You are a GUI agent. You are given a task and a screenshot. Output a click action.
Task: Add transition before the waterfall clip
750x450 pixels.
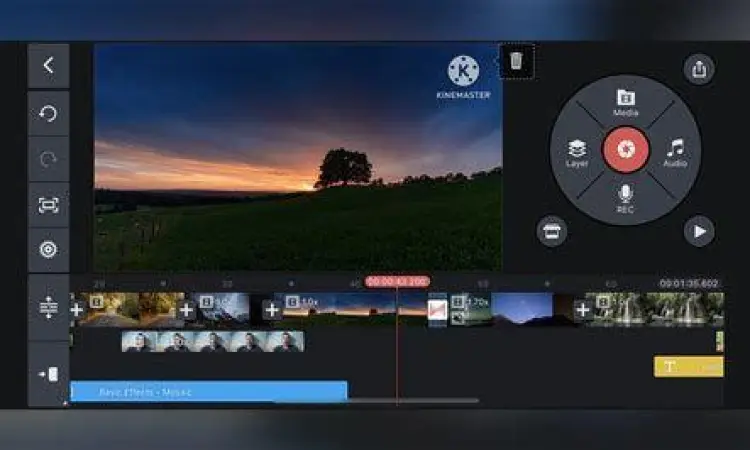pos(583,310)
